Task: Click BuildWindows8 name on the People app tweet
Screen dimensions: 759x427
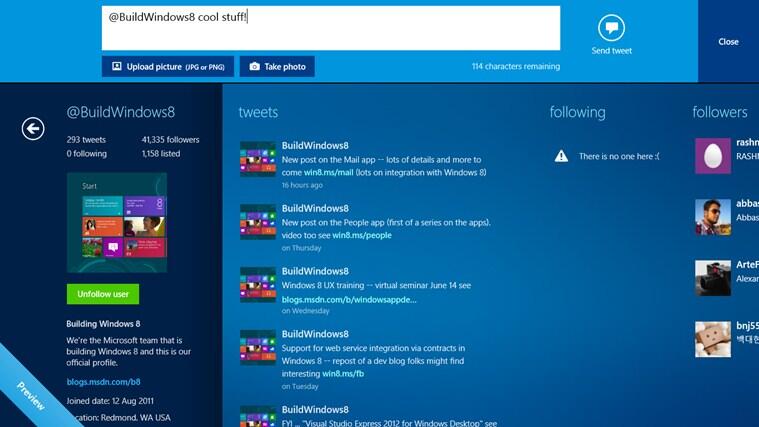Action: click(315, 208)
